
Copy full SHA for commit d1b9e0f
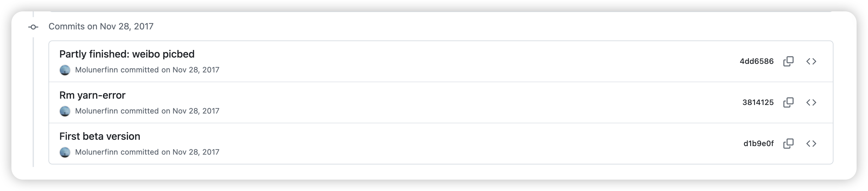coord(788,144)
